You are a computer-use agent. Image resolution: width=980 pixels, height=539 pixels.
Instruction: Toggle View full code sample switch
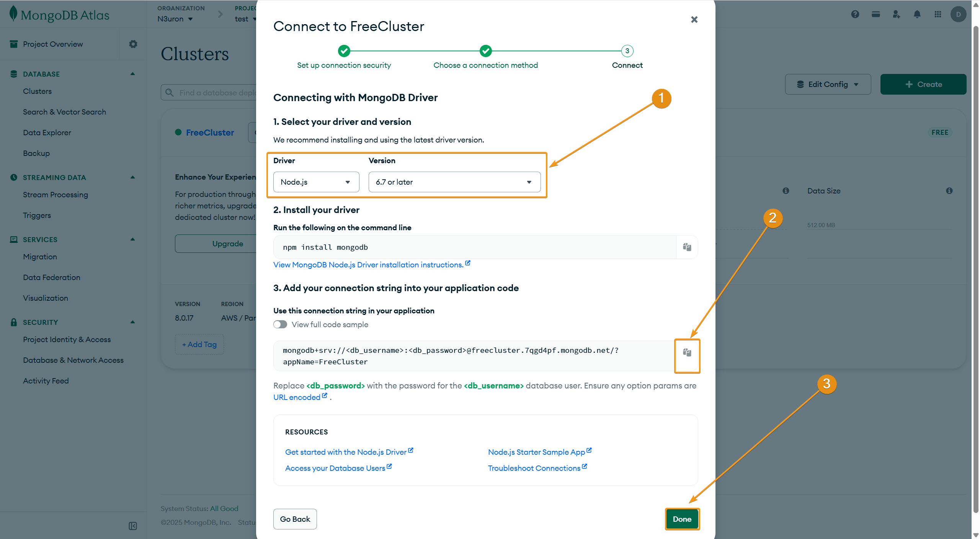coord(280,324)
